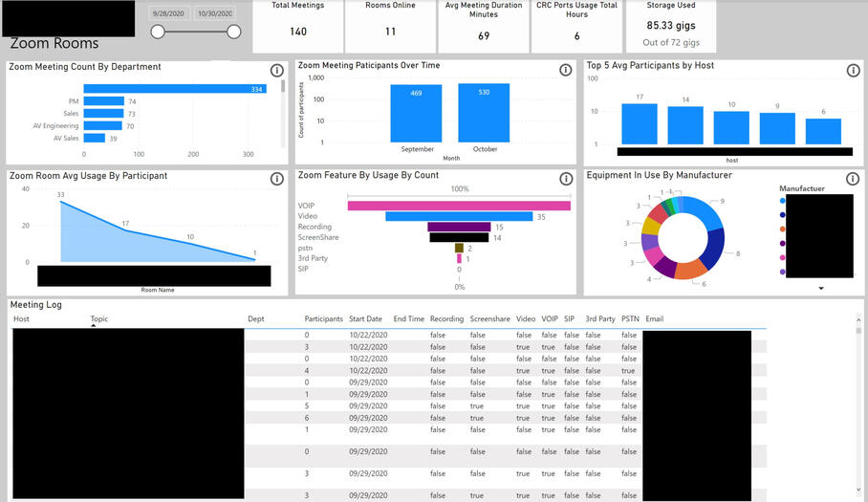Edit the 10/30/2020 end date field
The height and width of the screenshot is (502, 868).
(x=215, y=13)
